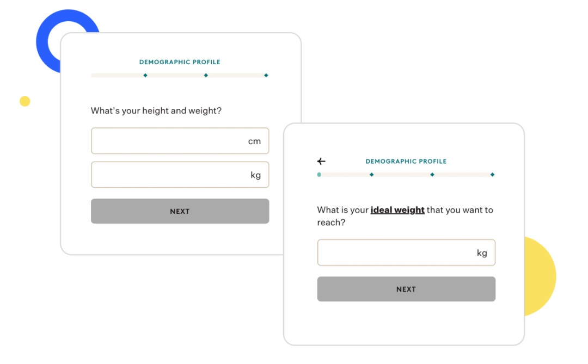Click the kg unit label in ideal weight field
Viewport: 588px width, 364px height.
(x=482, y=253)
